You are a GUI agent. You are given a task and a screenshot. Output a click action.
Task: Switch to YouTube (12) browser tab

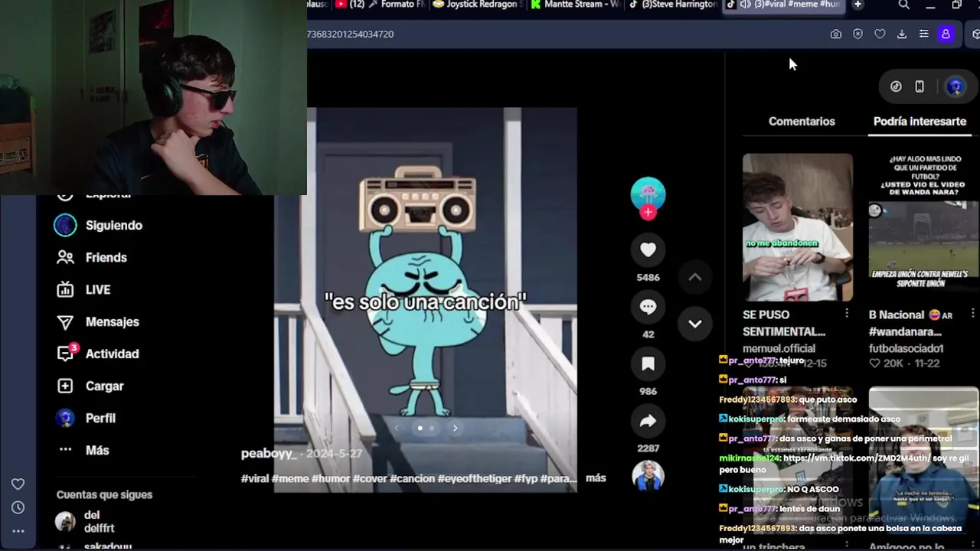click(351, 5)
